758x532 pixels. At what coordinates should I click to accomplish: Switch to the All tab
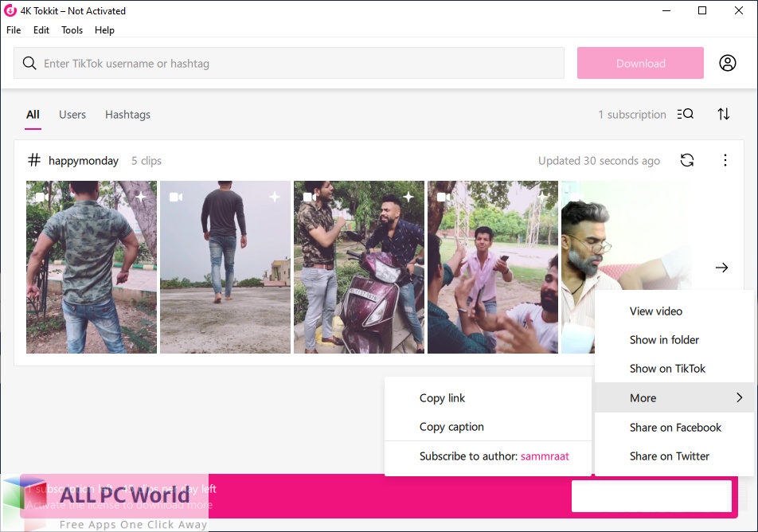point(33,115)
